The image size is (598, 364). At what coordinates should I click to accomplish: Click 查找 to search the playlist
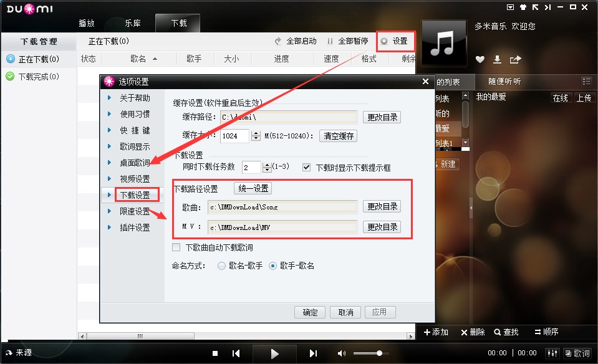506,332
